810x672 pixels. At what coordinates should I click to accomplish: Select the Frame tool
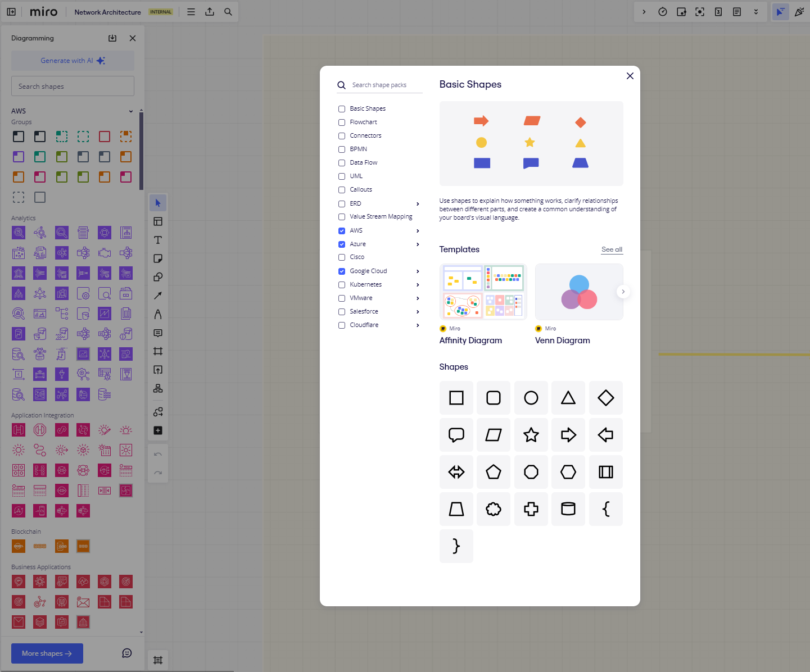[158, 351]
